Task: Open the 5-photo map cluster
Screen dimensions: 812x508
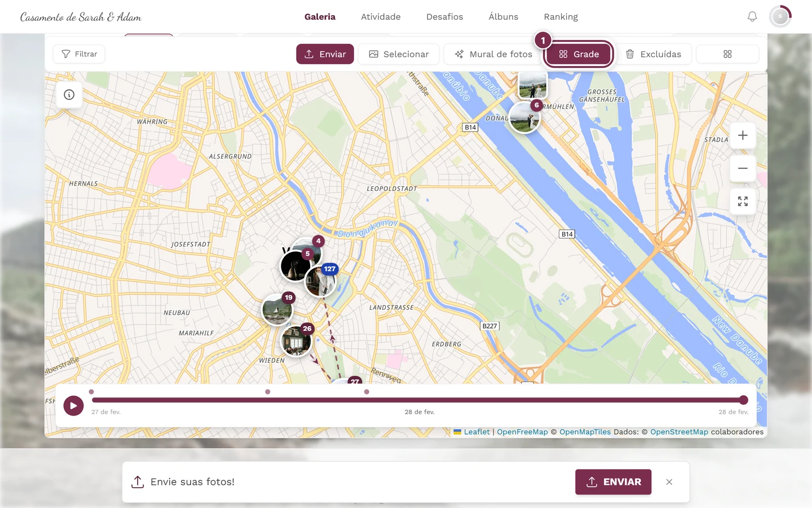Action: [295, 265]
